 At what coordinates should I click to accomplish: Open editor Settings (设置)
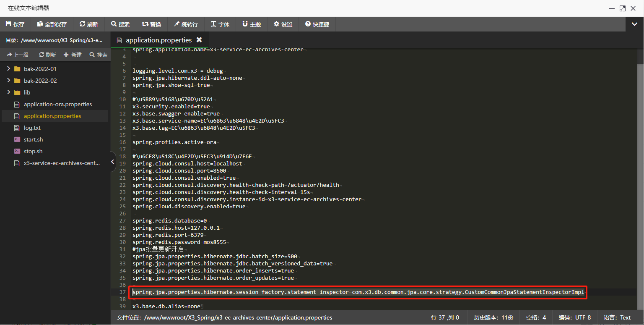pos(283,24)
